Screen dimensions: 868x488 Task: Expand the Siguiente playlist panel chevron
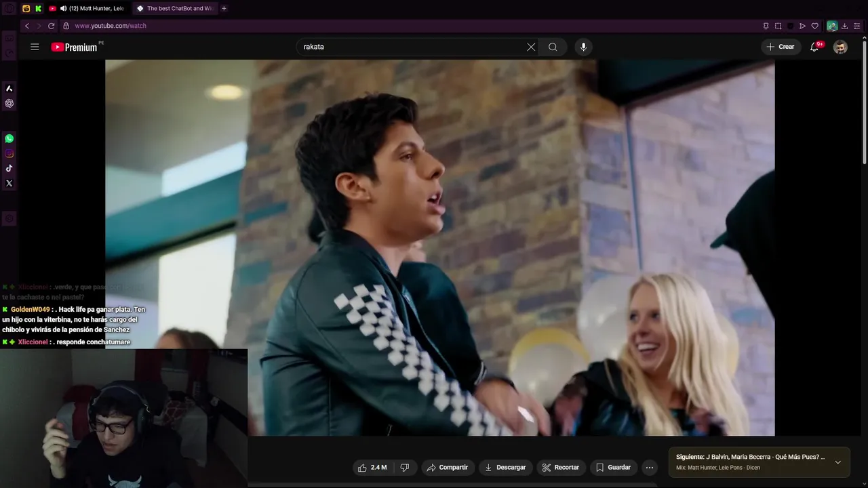coord(837,462)
